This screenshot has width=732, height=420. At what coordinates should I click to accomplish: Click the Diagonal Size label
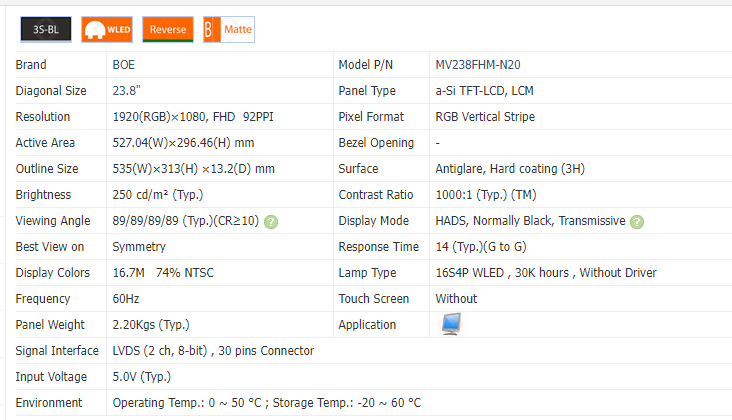point(51,91)
